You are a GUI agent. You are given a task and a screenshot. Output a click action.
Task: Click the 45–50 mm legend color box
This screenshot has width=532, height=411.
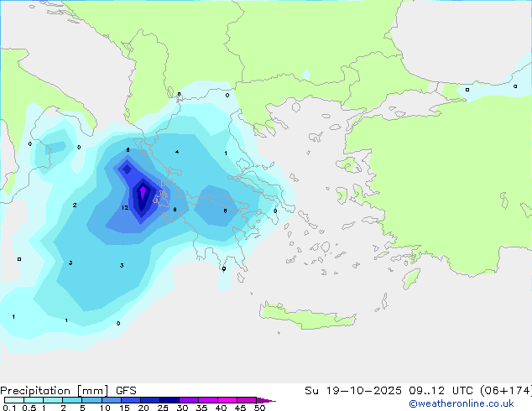point(247,400)
